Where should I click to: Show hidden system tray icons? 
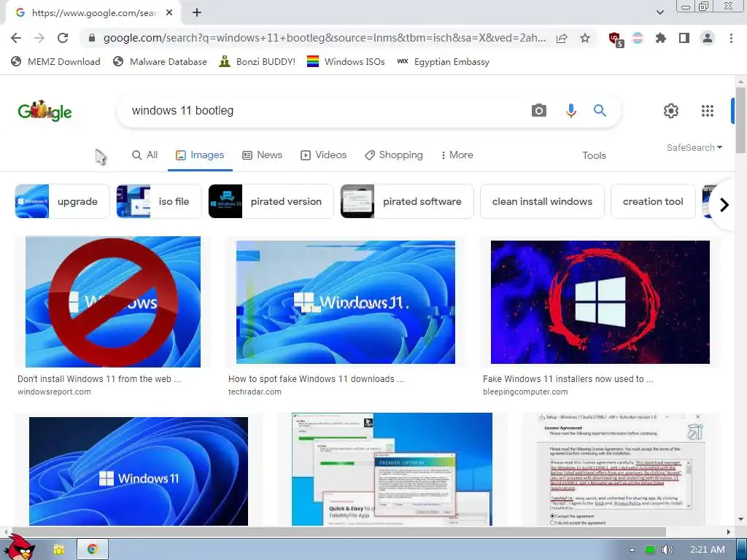(632, 550)
